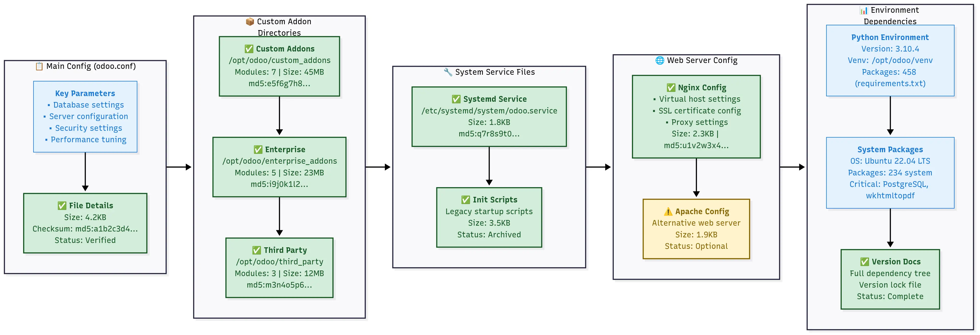Click the globe icon by Web Server Config
Image resolution: width=980 pixels, height=335 pixels.
[660, 60]
